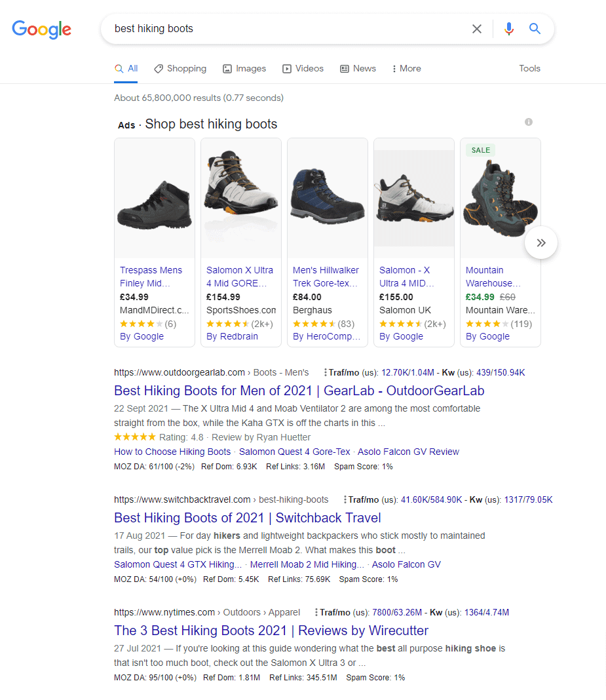Click the 'By Google' link under Trespass boot
This screenshot has height=700, width=606.
(142, 337)
